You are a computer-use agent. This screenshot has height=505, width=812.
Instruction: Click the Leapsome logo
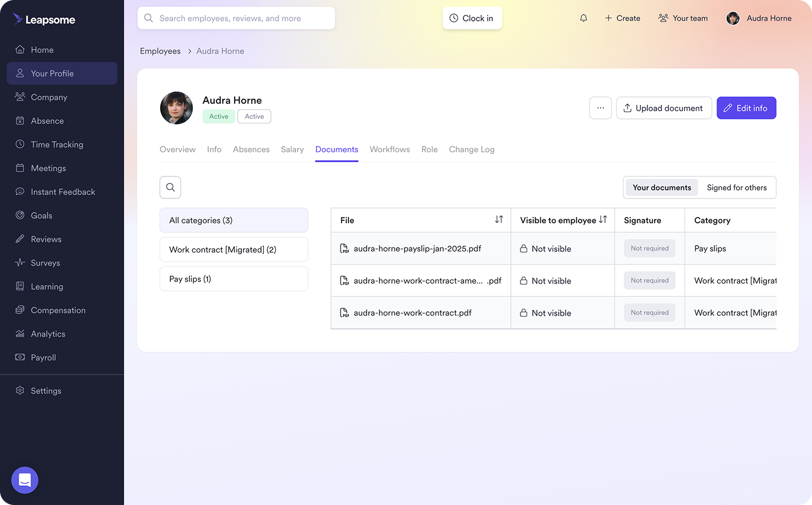tap(43, 19)
